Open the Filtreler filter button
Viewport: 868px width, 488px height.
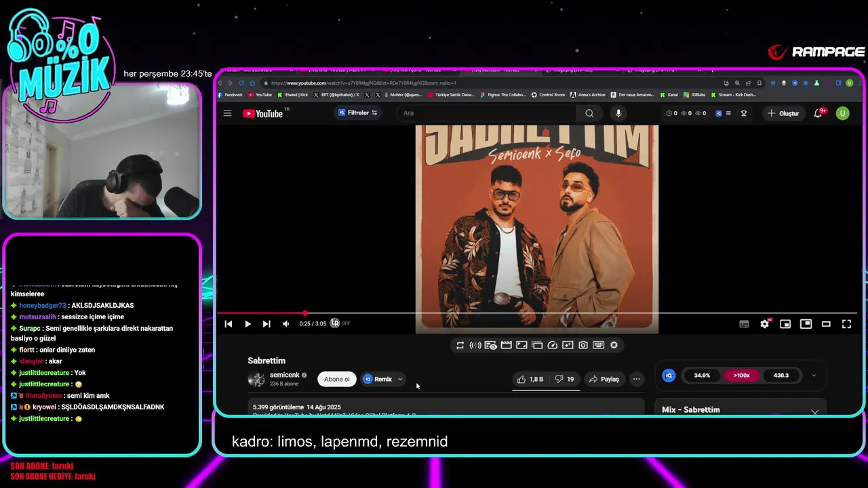point(357,113)
